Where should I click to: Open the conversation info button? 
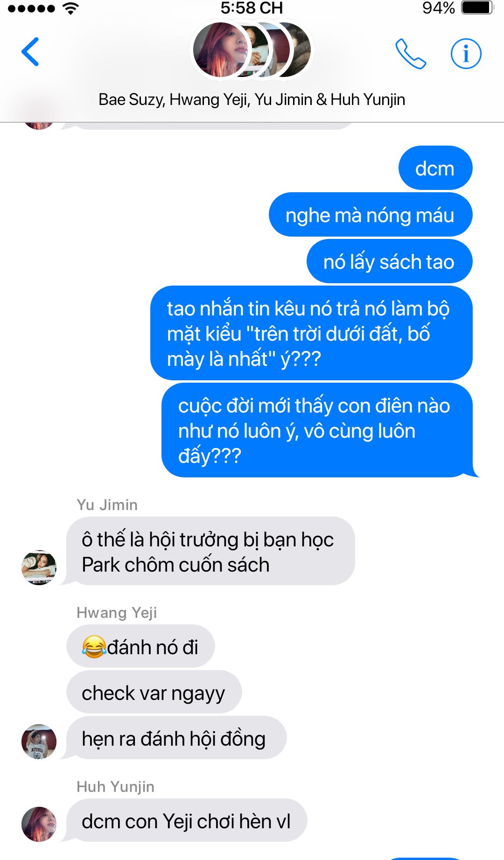pyautogui.click(x=466, y=54)
